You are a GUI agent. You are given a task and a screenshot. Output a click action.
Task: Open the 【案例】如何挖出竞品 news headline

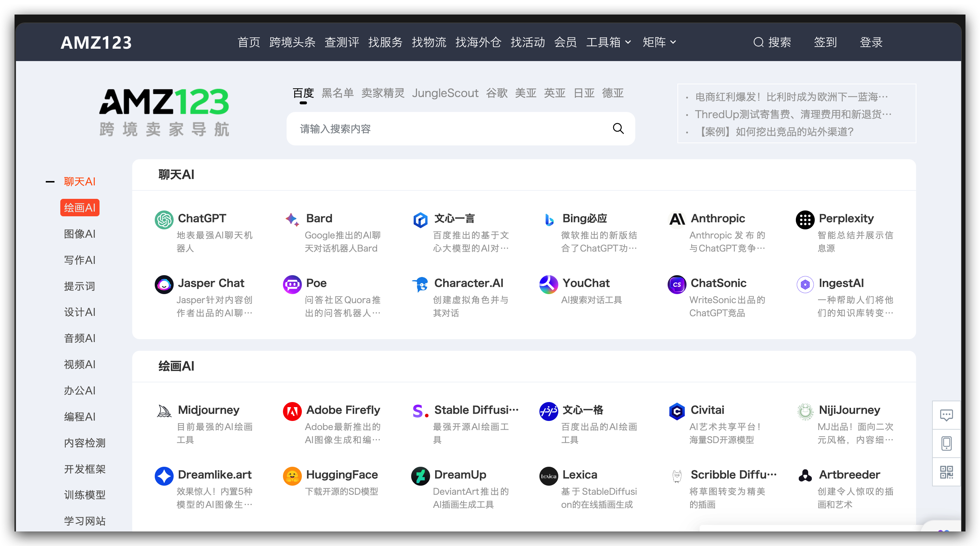tap(774, 132)
